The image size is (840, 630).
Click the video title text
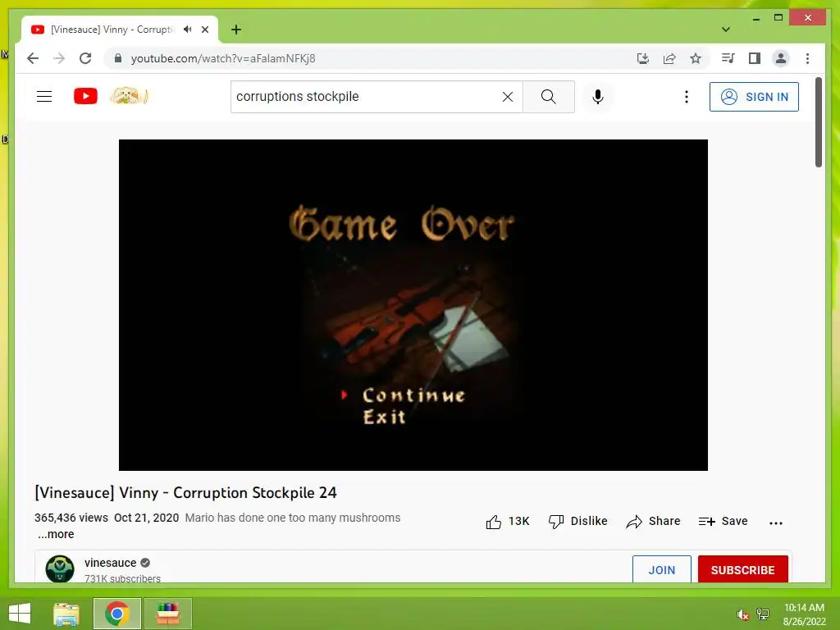tap(185, 493)
